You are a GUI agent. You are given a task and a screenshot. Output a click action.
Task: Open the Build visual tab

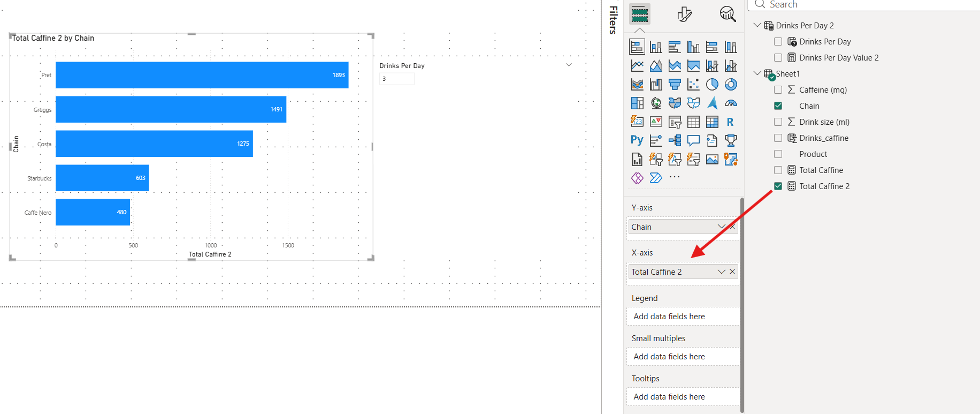639,14
